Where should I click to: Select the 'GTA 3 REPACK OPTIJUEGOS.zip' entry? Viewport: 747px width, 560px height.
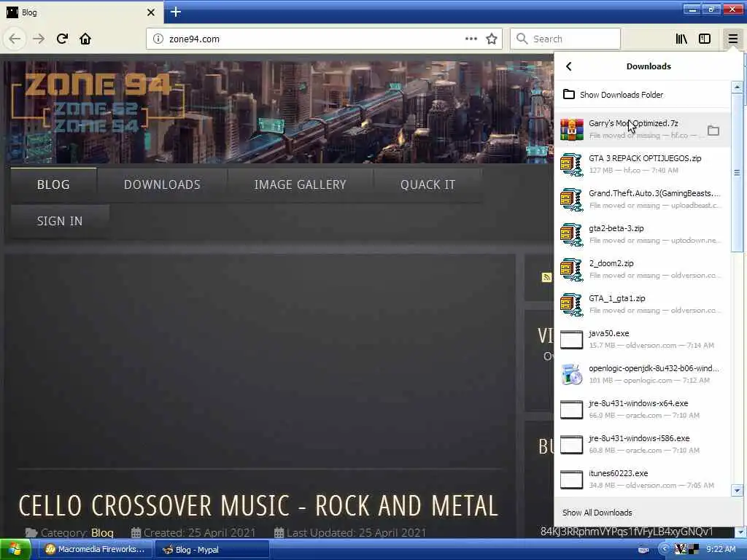click(x=642, y=165)
